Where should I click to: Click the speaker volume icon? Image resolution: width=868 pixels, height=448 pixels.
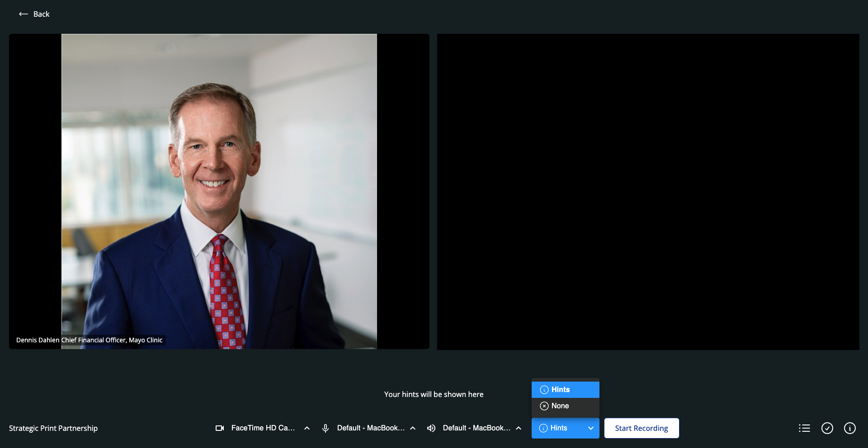click(x=431, y=428)
